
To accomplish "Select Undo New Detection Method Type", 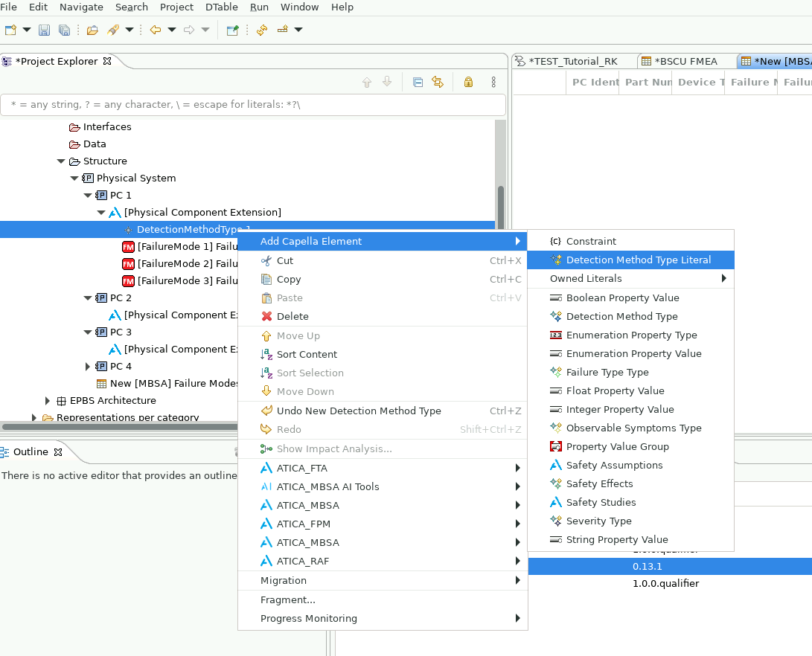I will pos(382,411).
